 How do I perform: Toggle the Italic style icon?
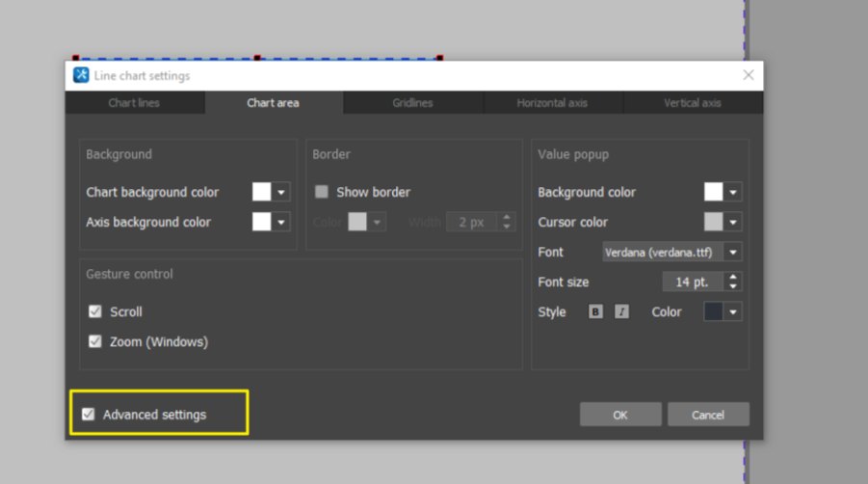[x=621, y=312]
